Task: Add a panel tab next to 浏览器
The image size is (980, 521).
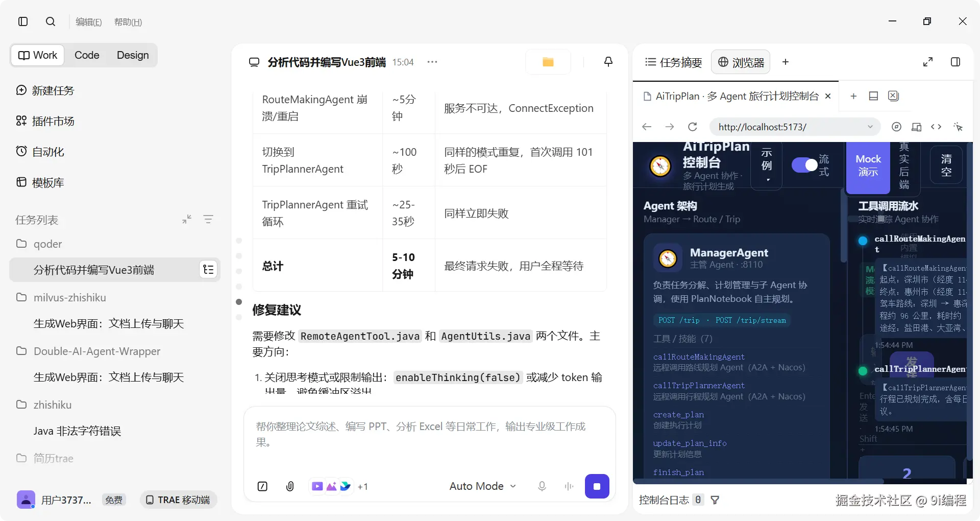Action: (786, 62)
